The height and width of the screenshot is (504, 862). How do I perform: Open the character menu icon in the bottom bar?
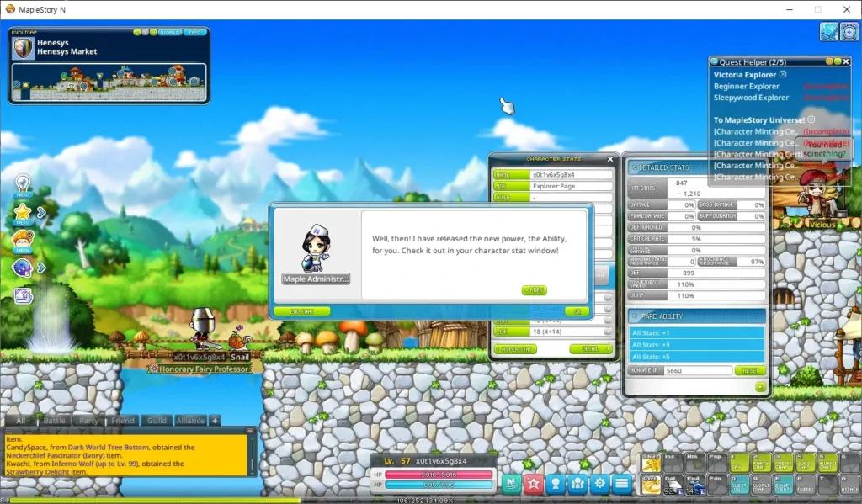coord(556,483)
